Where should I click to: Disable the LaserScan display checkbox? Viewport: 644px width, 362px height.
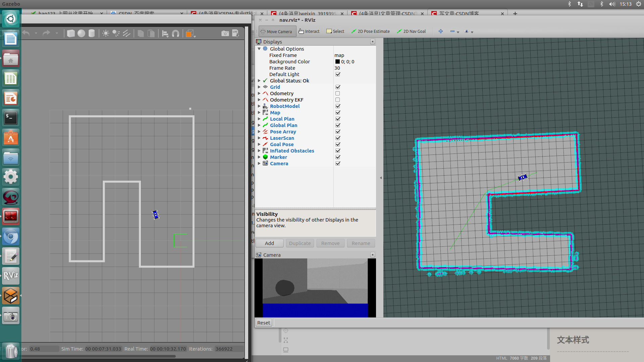click(x=338, y=138)
